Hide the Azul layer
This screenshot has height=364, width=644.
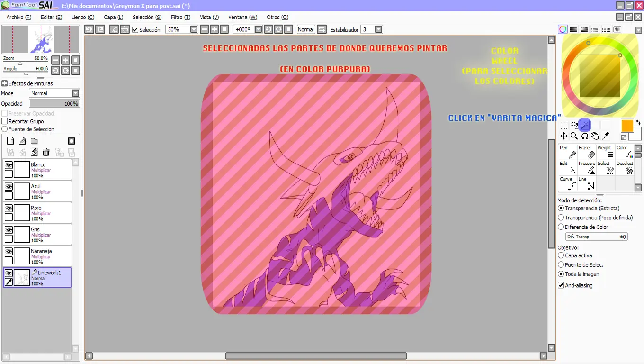tap(9, 187)
